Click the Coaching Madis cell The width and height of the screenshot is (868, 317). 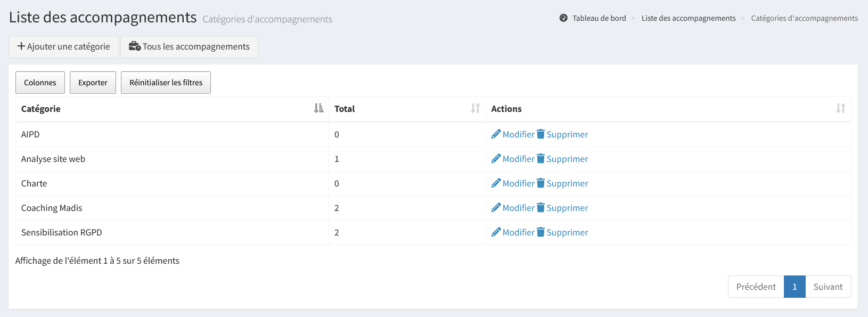coord(172,208)
